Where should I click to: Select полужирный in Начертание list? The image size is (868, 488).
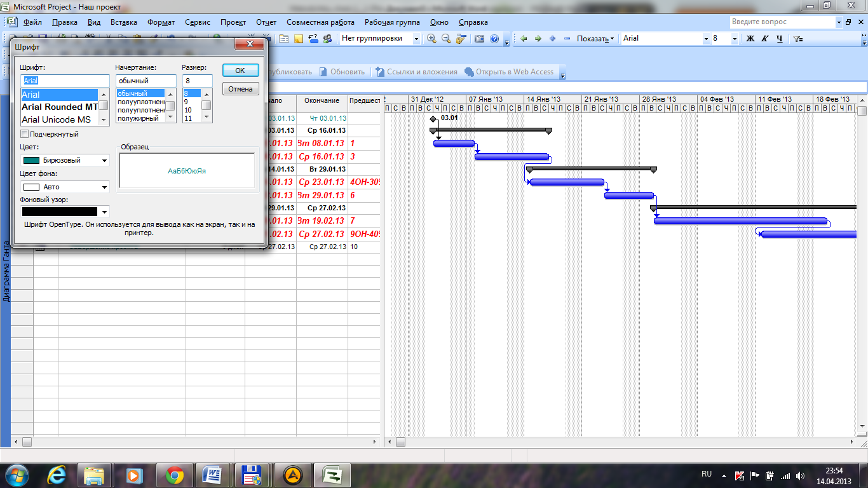[140, 118]
